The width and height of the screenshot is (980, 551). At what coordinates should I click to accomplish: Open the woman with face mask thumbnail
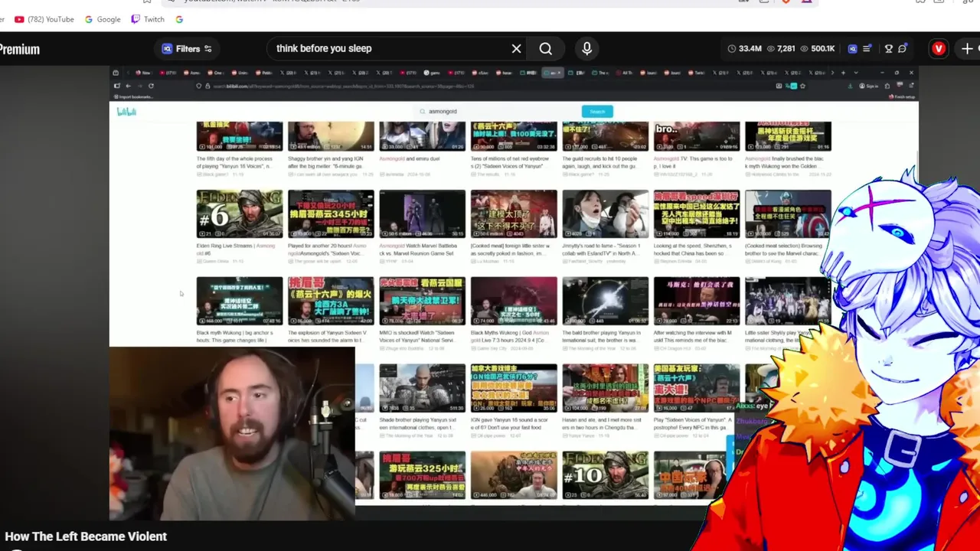tap(605, 214)
